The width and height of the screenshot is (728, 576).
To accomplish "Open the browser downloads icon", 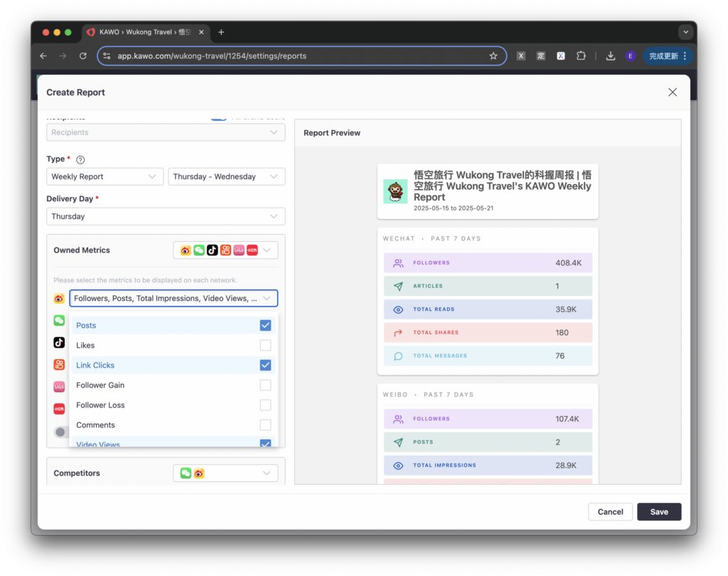I will [x=610, y=56].
